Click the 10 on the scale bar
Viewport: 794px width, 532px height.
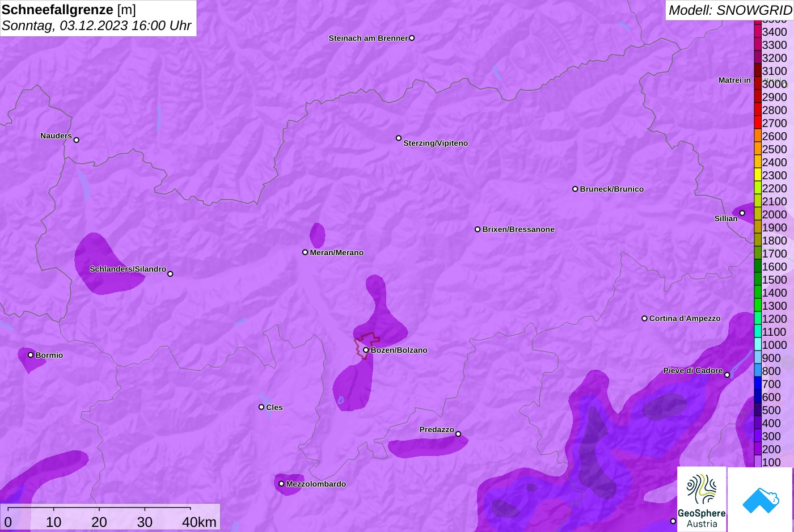[x=54, y=522]
